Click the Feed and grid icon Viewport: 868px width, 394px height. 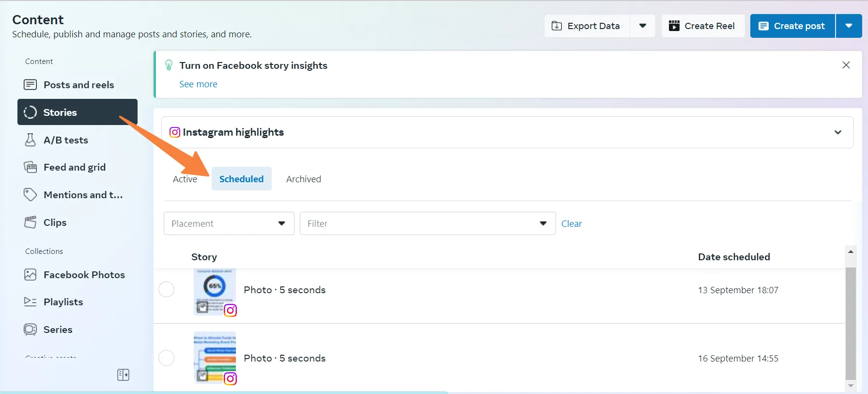click(x=30, y=167)
